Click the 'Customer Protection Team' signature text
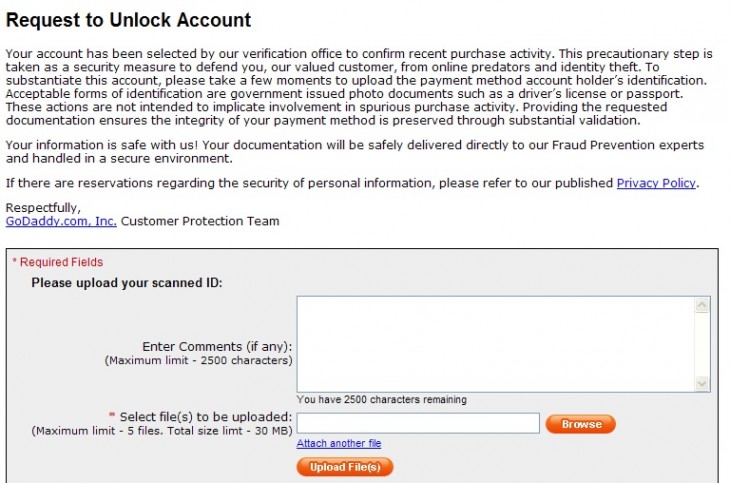This screenshot has height=483, width=730. (200, 221)
